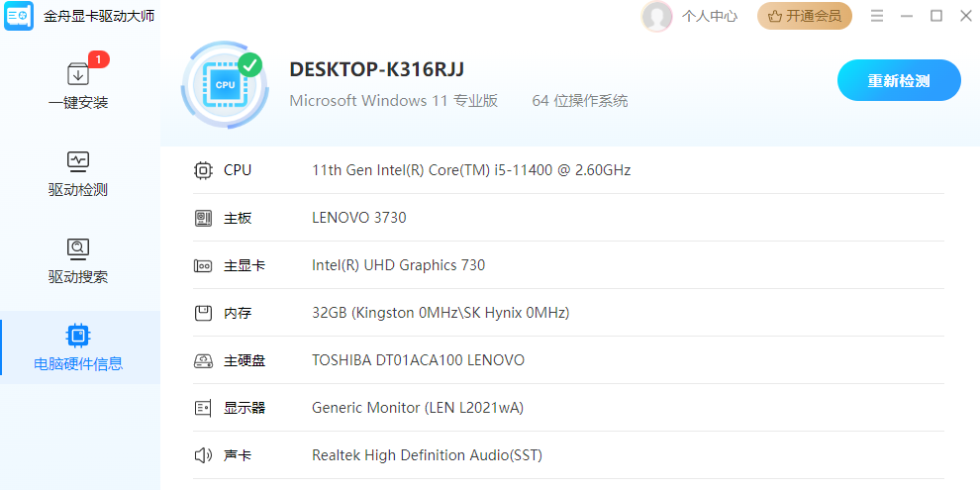
Task: Close the driver master window
Action: (965, 16)
